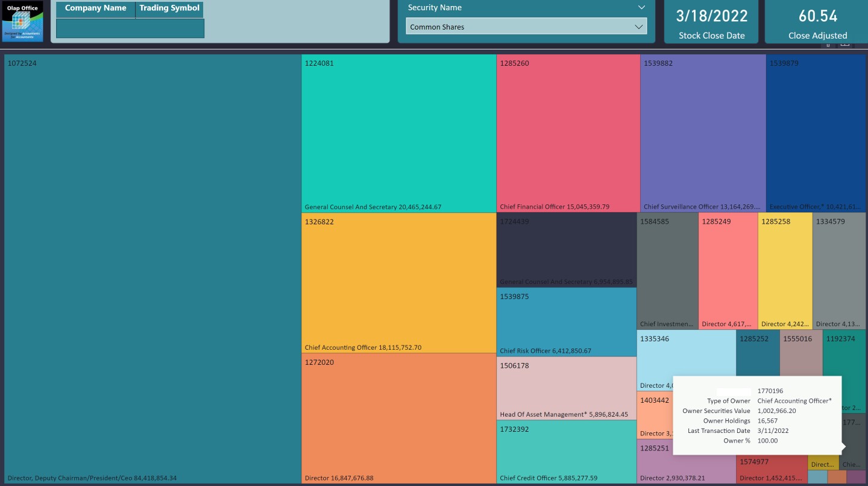Click the Olap Office logo
This screenshot has width=868, height=486.
[x=22, y=22]
